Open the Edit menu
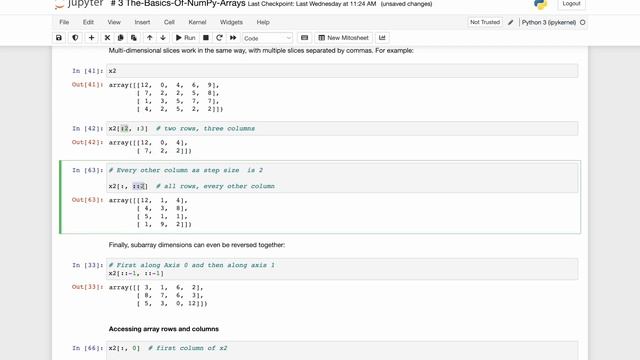This screenshot has height=360, width=640. 88,22
